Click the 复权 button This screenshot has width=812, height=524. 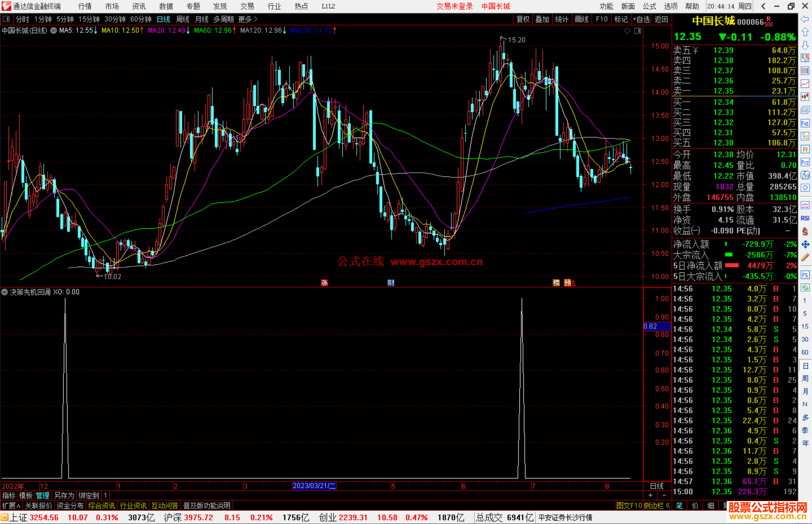[x=523, y=19]
